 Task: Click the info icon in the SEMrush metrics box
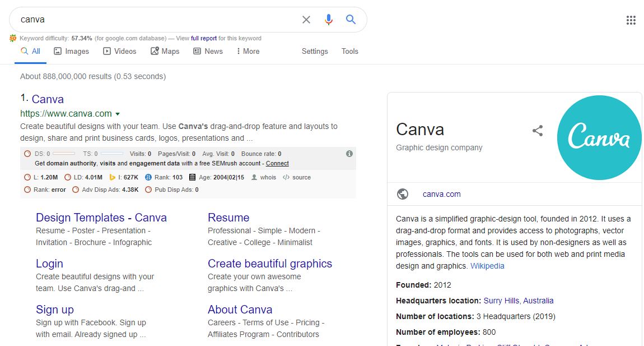click(350, 154)
